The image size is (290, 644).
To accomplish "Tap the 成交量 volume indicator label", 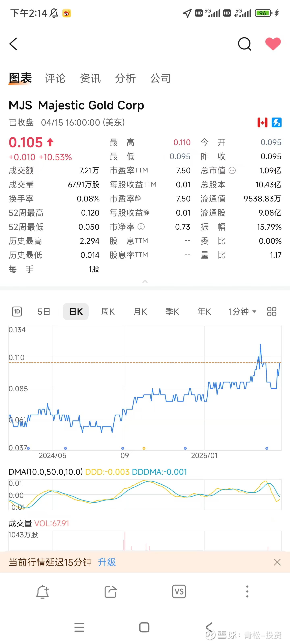I will point(20,523).
